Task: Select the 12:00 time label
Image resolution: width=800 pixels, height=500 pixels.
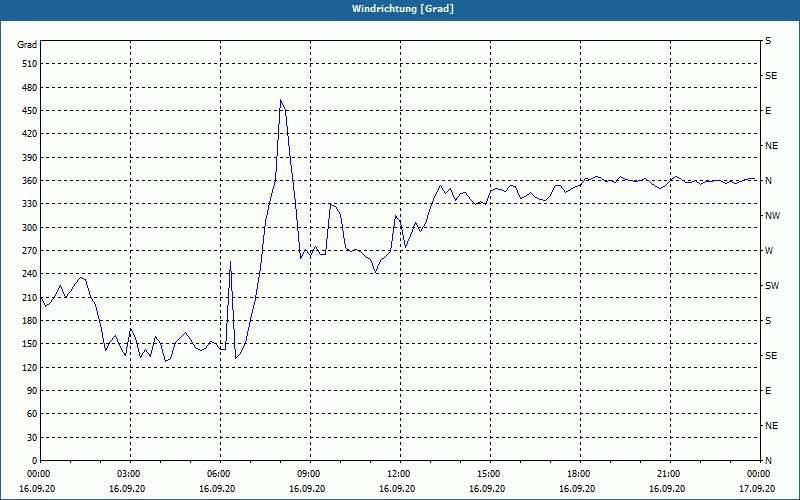Action: point(400,474)
